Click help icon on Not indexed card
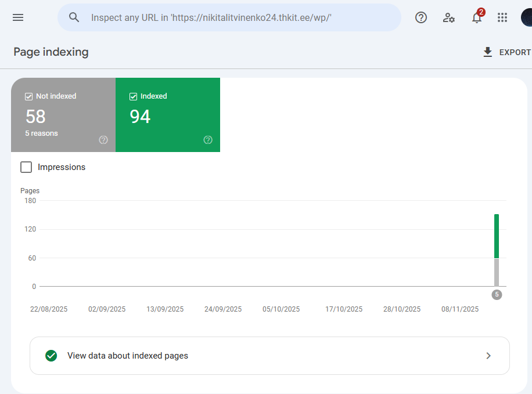Viewport: 532px width, 394px height. (103, 140)
